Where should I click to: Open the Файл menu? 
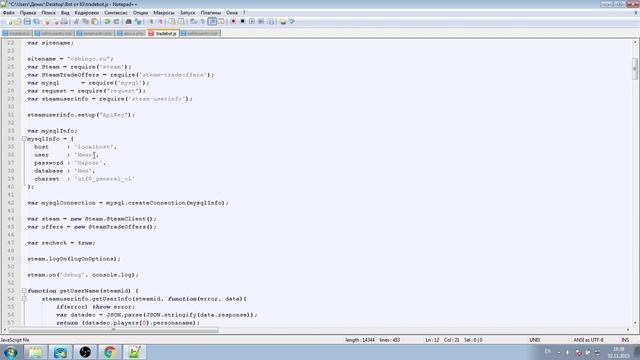click(9, 13)
